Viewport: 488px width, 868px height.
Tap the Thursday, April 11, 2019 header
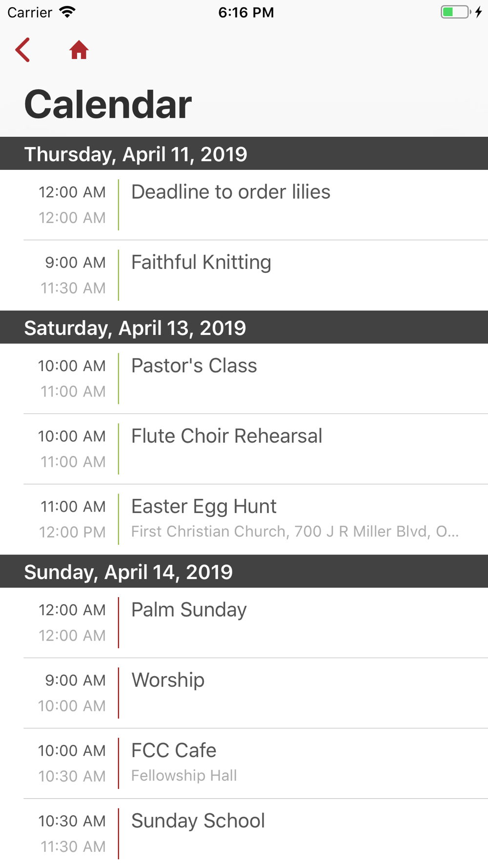[x=244, y=153]
